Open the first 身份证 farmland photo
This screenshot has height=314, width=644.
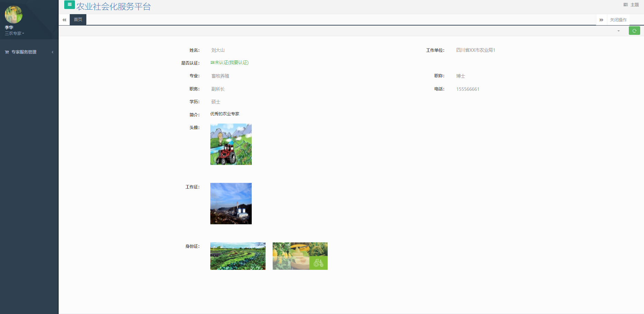(x=238, y=256)
